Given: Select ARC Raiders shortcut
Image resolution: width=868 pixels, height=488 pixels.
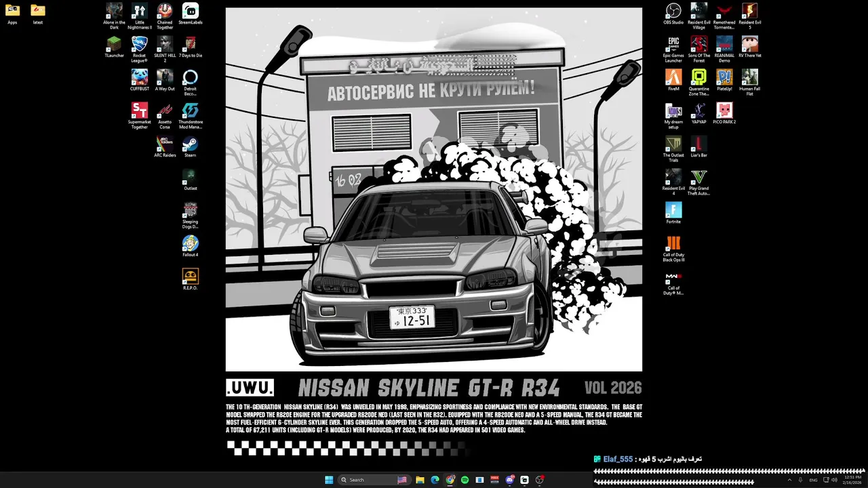Looking at the screenshot, I should click(x=165, y=146).
